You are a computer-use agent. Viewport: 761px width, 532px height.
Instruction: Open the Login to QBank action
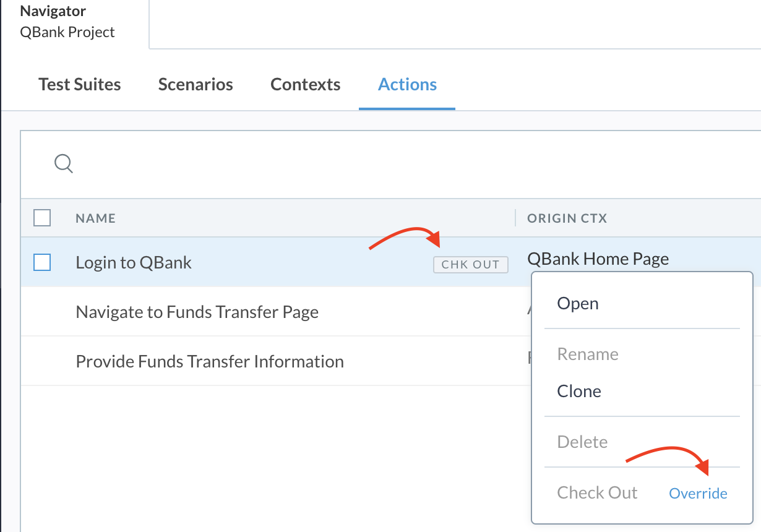[x=134, y=262]
